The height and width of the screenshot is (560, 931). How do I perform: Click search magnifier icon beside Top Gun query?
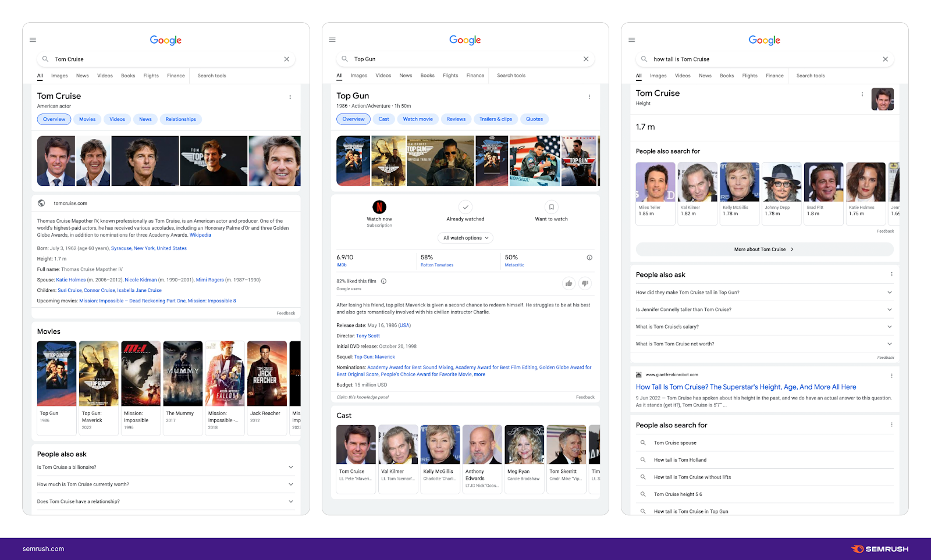pos(344,59)
